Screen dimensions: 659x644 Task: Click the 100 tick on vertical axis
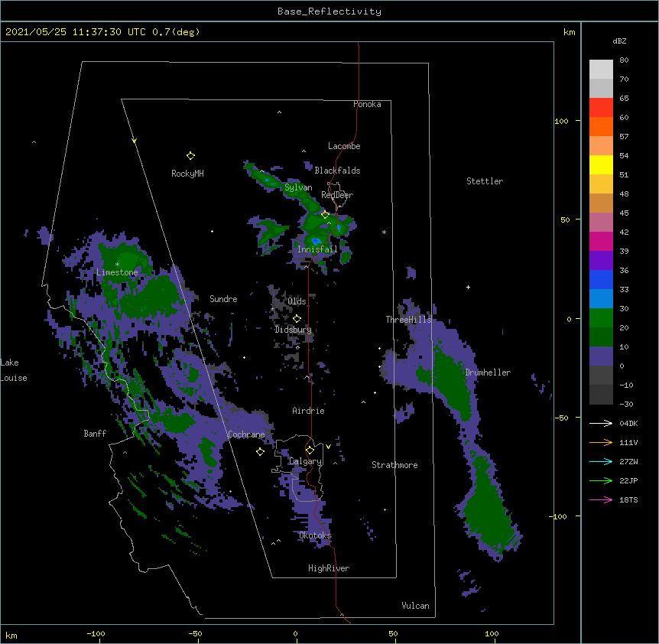point(561,121)
